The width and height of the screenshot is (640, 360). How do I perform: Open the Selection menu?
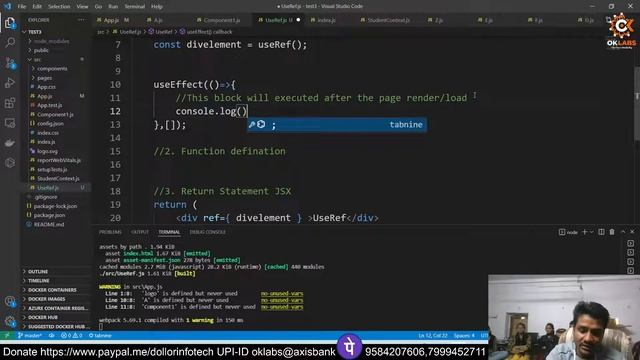(x=59, y=7)
